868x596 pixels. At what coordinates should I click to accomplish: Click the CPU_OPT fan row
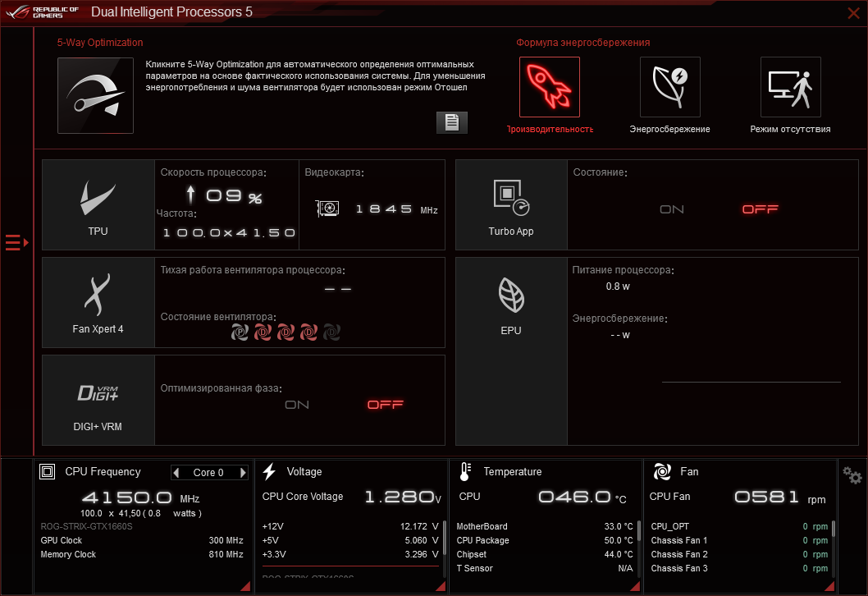[739, 526]
